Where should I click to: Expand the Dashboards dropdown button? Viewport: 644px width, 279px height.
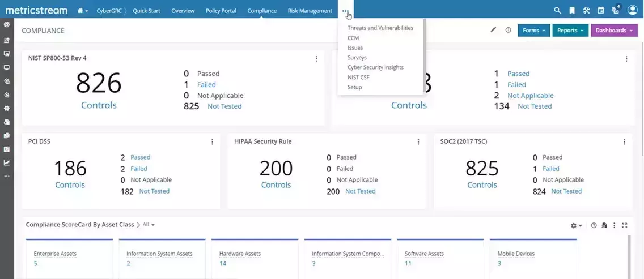tap(614, 31)
